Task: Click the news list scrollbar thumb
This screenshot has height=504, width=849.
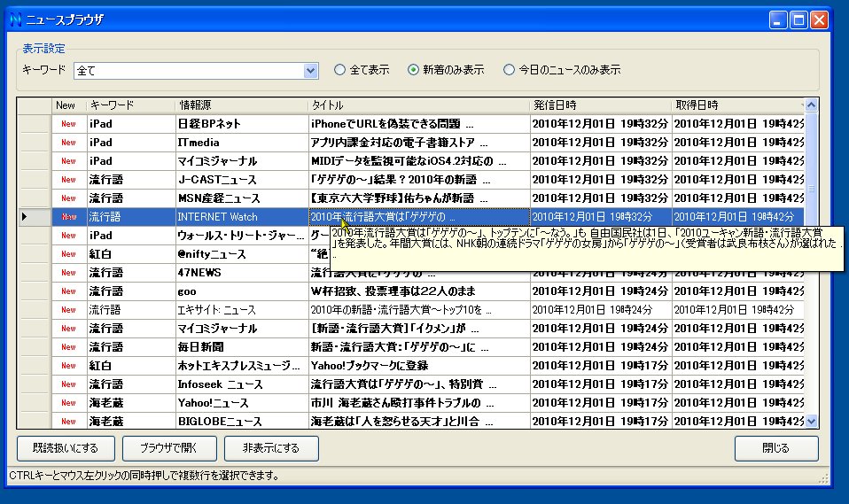Action: click(811, 190)
